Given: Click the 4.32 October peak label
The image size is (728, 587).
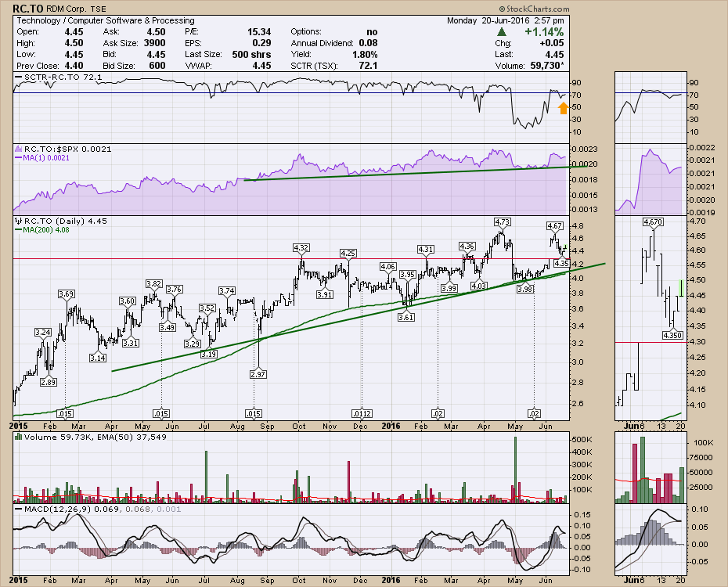Looking at the screenshot, I should click(x=301, y=248).
